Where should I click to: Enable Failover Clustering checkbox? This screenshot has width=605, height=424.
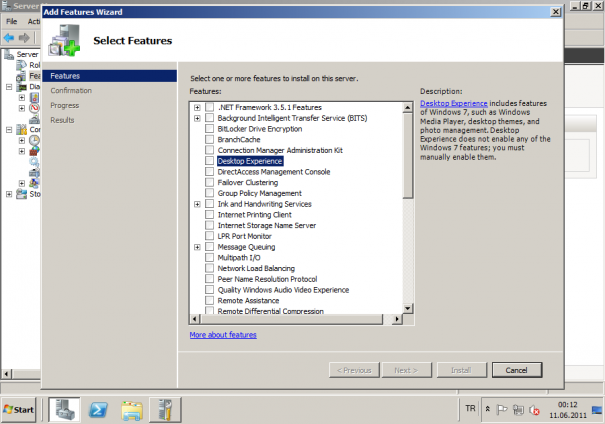[x=210, y=182]
